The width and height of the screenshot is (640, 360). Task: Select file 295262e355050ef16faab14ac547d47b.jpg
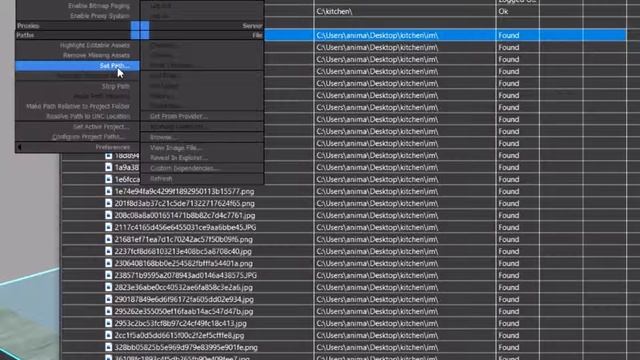[184, 311]
